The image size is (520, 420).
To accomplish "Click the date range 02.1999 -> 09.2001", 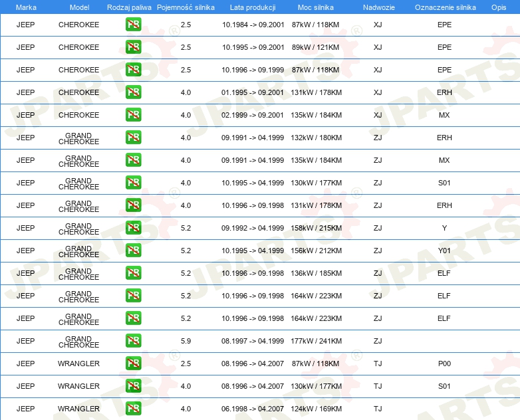I will [x=253, y=115].
